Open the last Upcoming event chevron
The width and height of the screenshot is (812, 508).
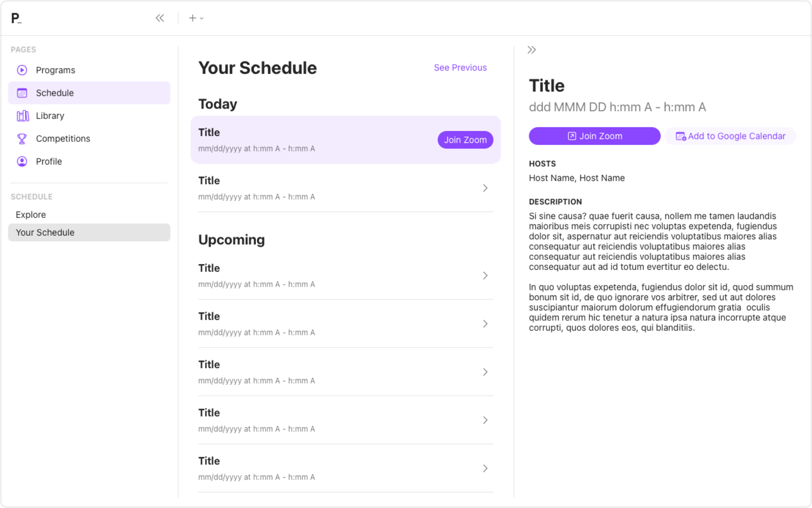click(485, 468)
